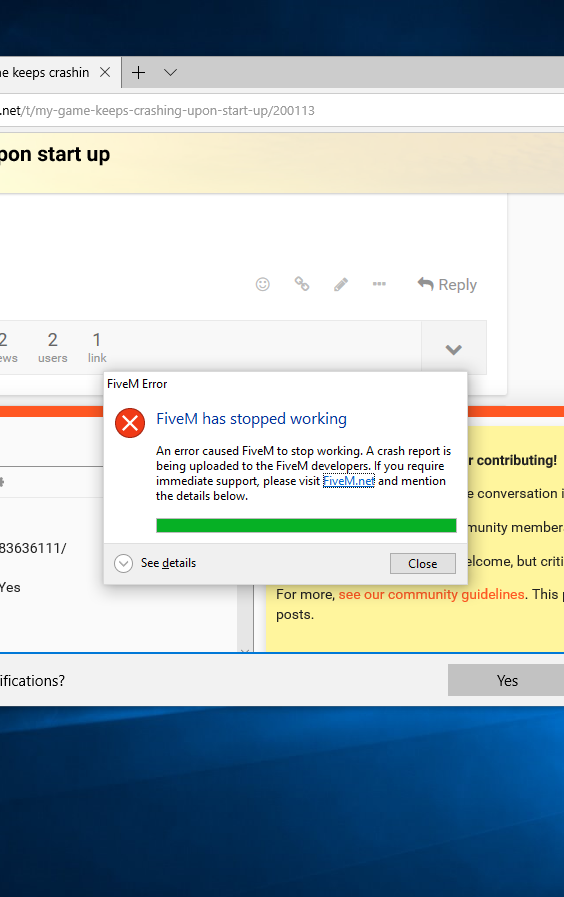
Task: Open a new browser tab
Action: click(138, 73)
